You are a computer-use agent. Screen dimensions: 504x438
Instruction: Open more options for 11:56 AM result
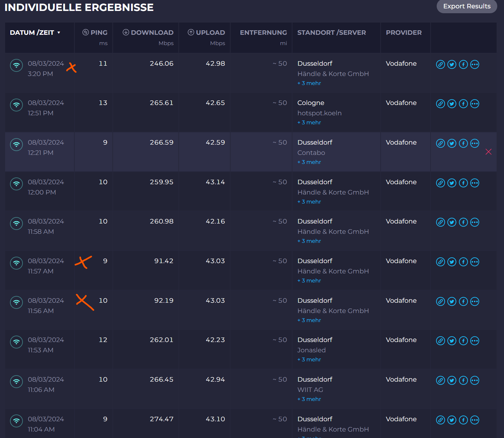pos(475,301)
